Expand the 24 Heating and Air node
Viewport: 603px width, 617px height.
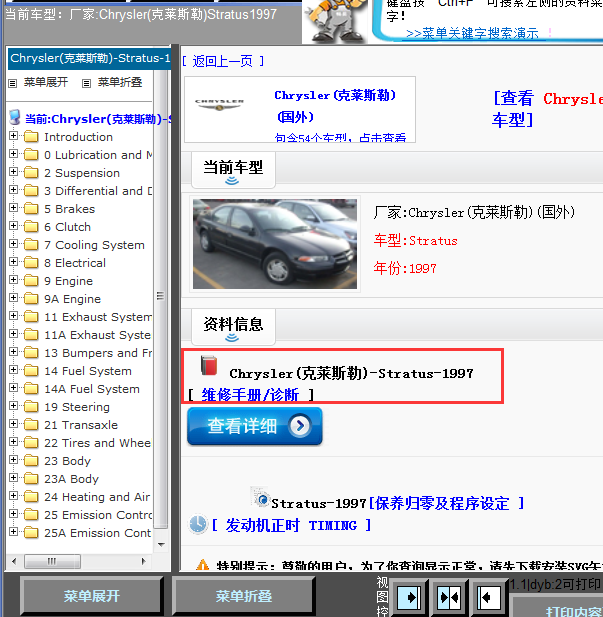(13, 496)
